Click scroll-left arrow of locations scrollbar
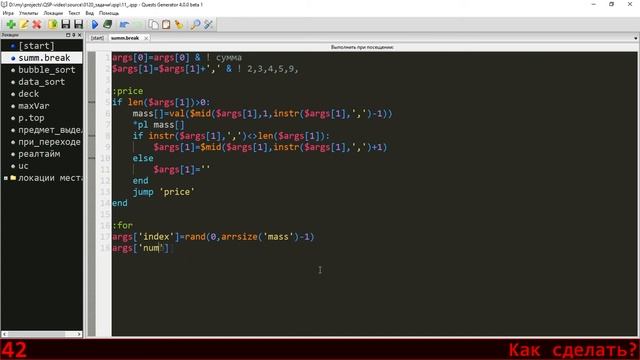 coord(4,334)
